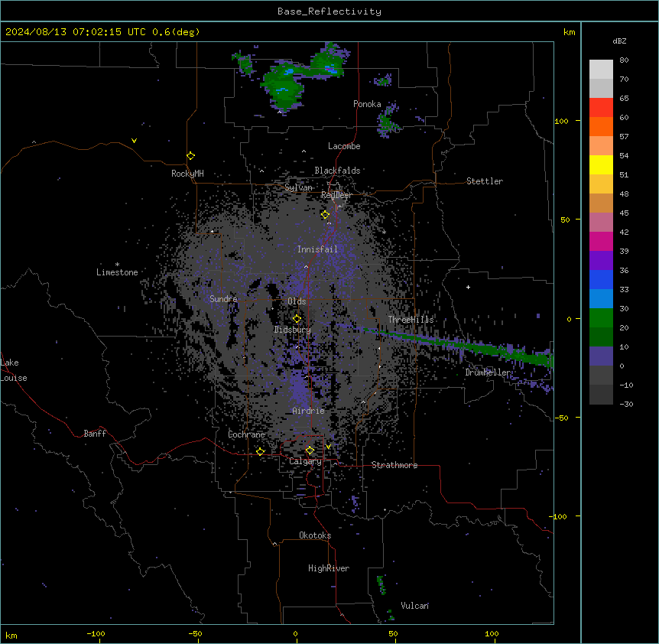Viewport: 659px width, 644px height.
Task: Select the white 80 dBZ color swatch
Action: tap(601, 70)
